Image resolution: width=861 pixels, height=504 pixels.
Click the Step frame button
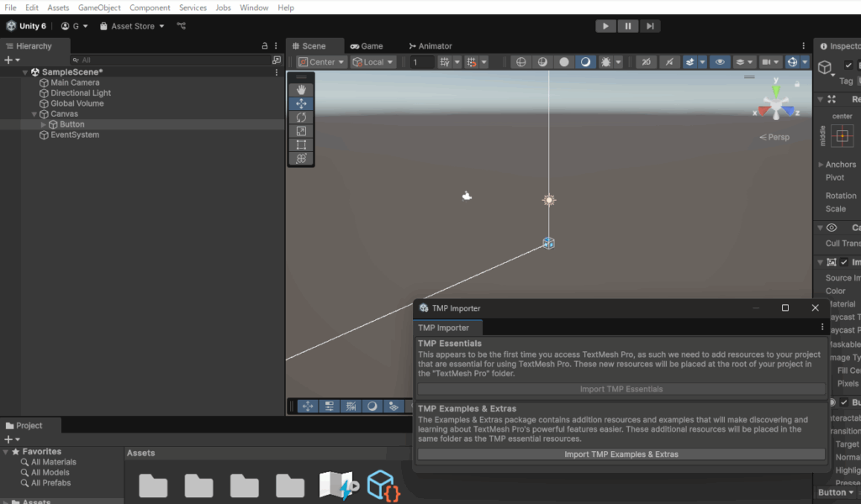[650, 26]
